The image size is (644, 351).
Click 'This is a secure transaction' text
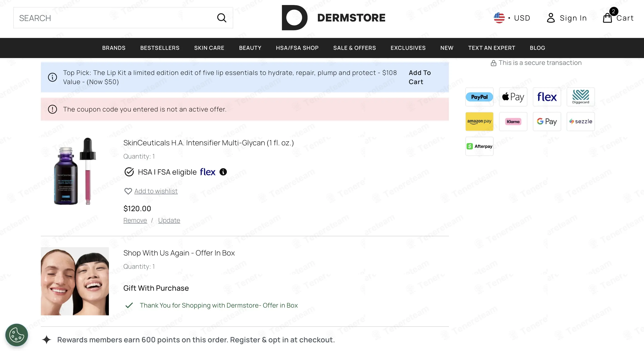[x=540, y=63]
